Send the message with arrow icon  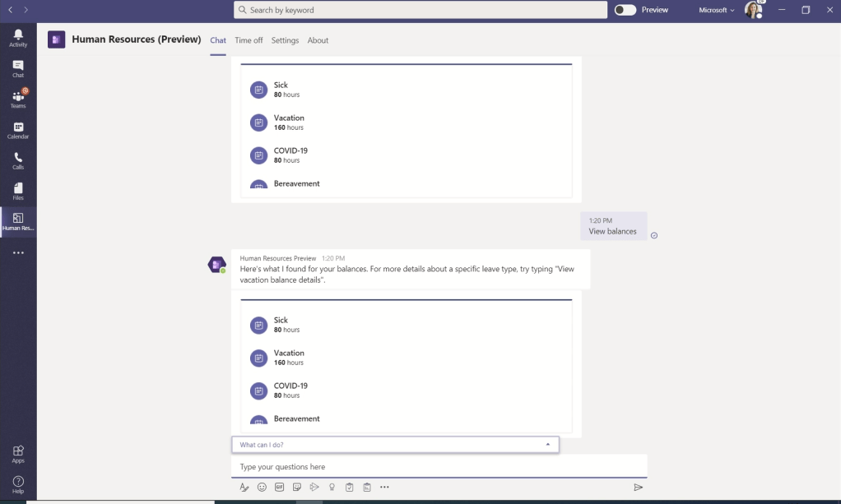click(638, 488)
